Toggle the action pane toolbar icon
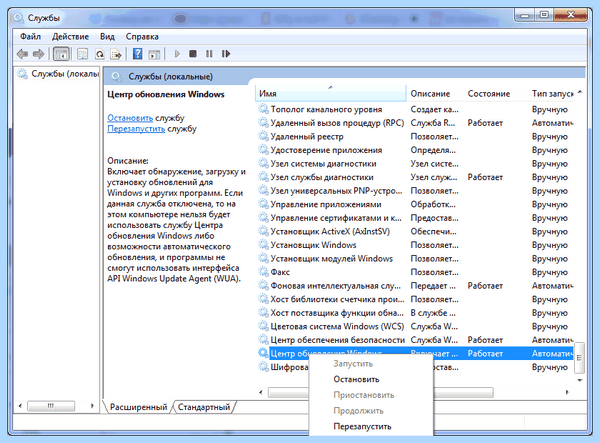Image resolution: width=600 pixels, height=443 pixels. (154, 54)
